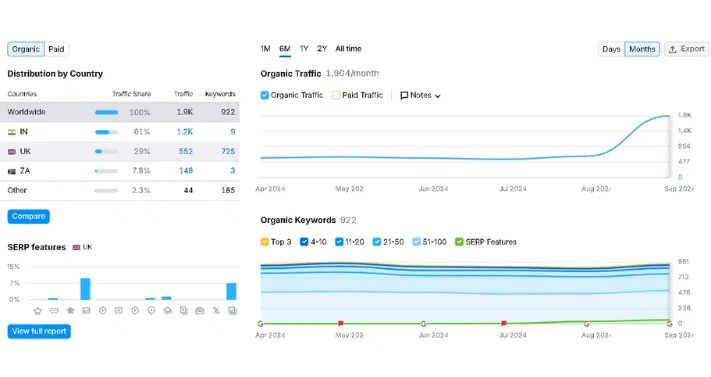
Task: Toggle the 51-100 positions checkbox
Action: (x=416, y=242)
